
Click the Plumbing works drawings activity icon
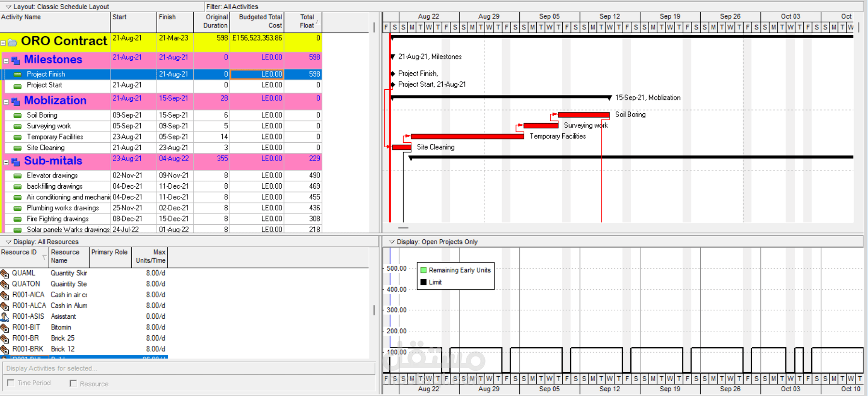pyautogui.click(x=17, y=208)
